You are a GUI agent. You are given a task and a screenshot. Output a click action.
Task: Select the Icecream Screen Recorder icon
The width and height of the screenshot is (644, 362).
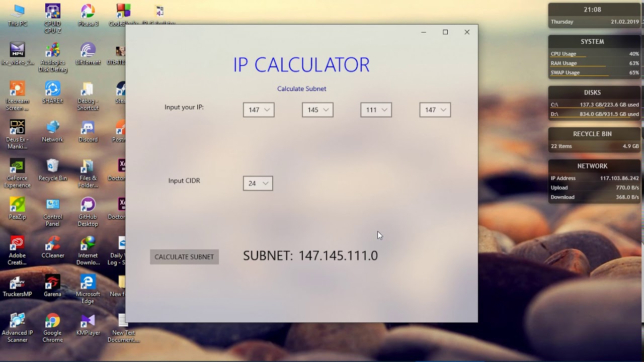click(x=18, y=96)
